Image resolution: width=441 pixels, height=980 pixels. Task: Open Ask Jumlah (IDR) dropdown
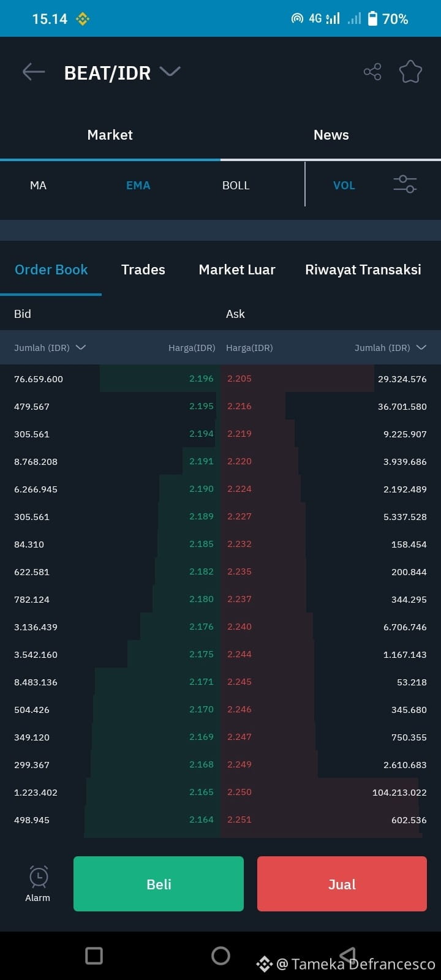(390, 347)
